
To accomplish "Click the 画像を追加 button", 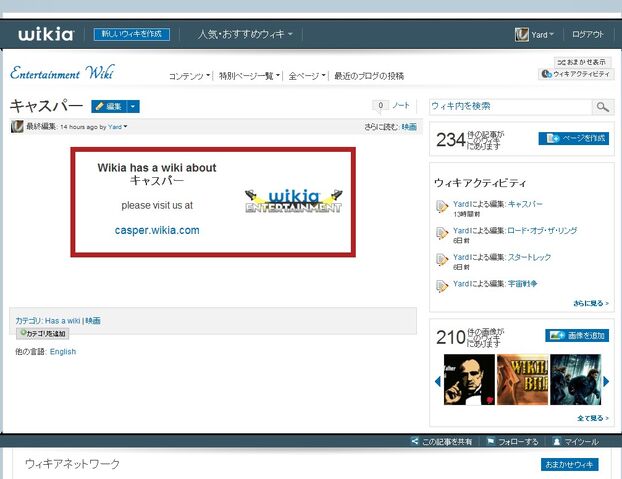I will tap(577, 335).
